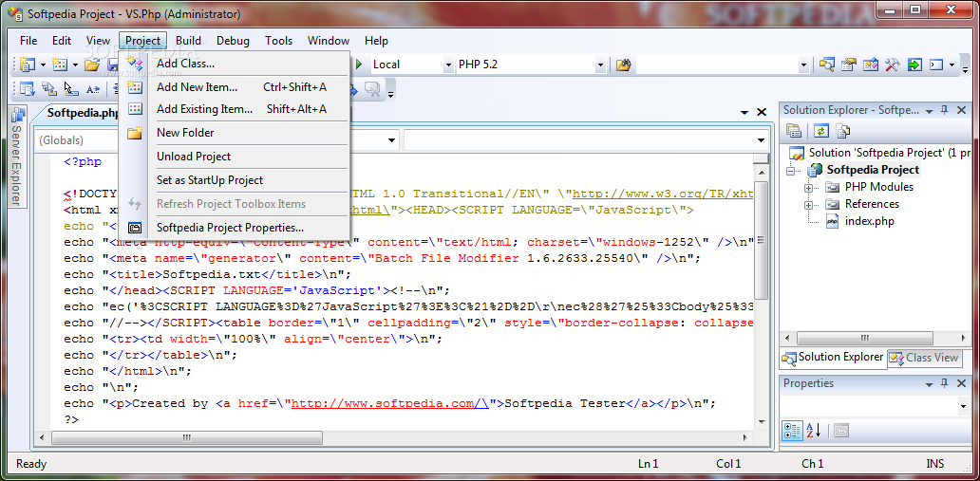Open the PHP 5.2 version dropdown

(600, 65)
